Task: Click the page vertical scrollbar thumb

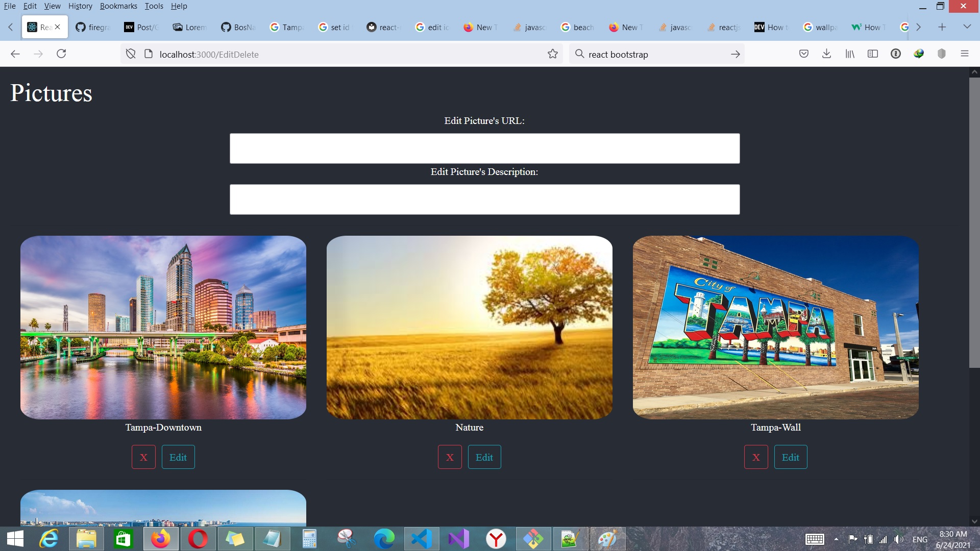Action: coord(974,222)
